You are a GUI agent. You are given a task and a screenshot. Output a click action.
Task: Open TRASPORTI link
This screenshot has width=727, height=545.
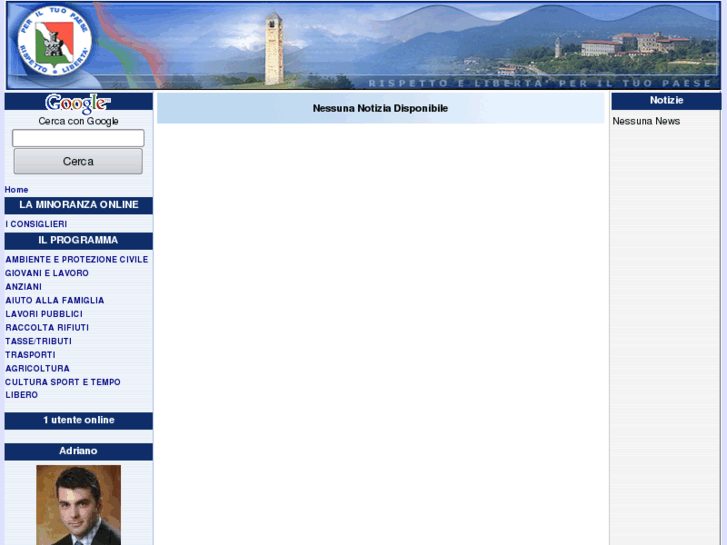point(30,355)
